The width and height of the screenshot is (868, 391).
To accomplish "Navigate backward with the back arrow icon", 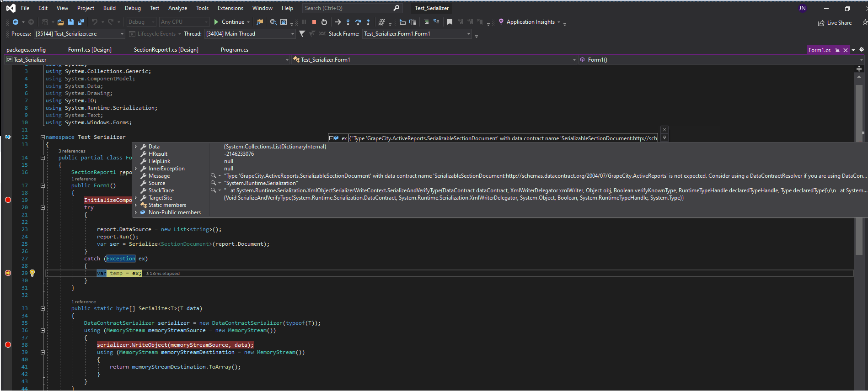I will tap(16, 22).
